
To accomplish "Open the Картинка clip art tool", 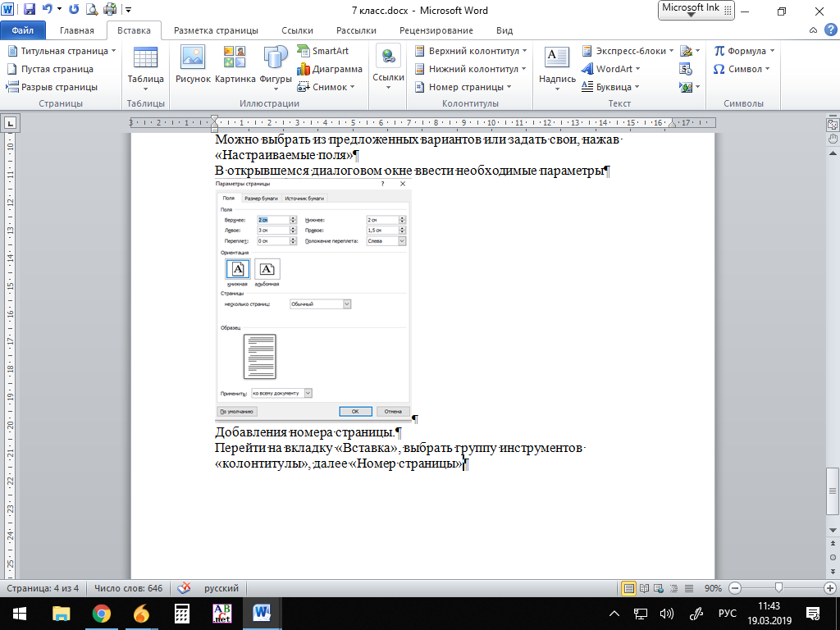I will pyautogui.click(x=235, y=66).
